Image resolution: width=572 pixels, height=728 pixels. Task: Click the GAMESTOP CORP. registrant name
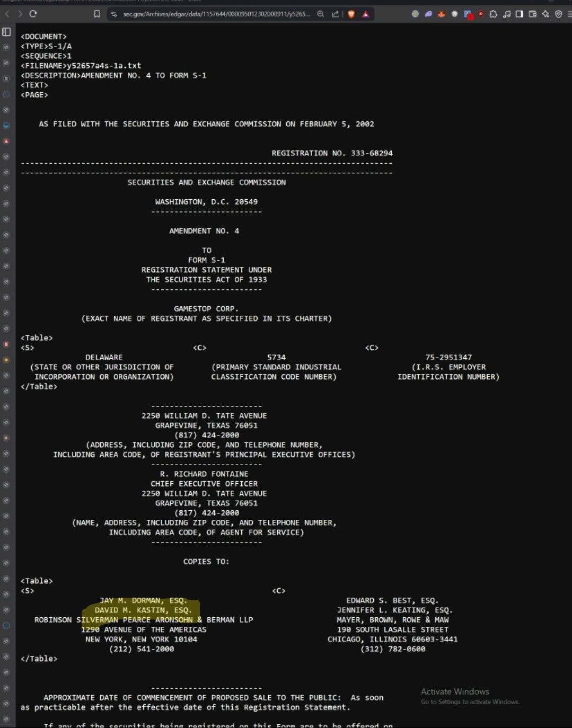(x=206, y=308)
